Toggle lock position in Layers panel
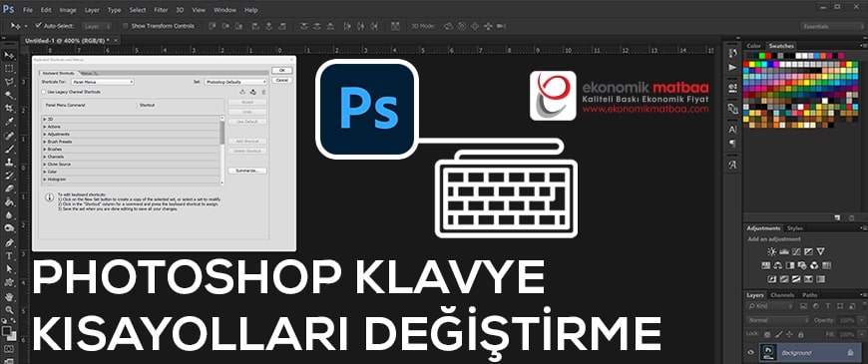 [x=790, y=335]
